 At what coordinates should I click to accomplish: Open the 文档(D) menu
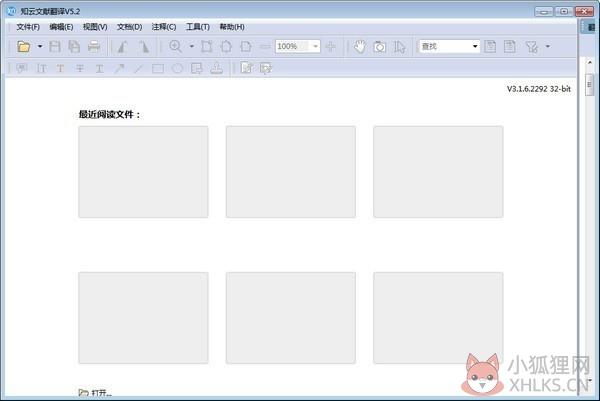(129, 27)
